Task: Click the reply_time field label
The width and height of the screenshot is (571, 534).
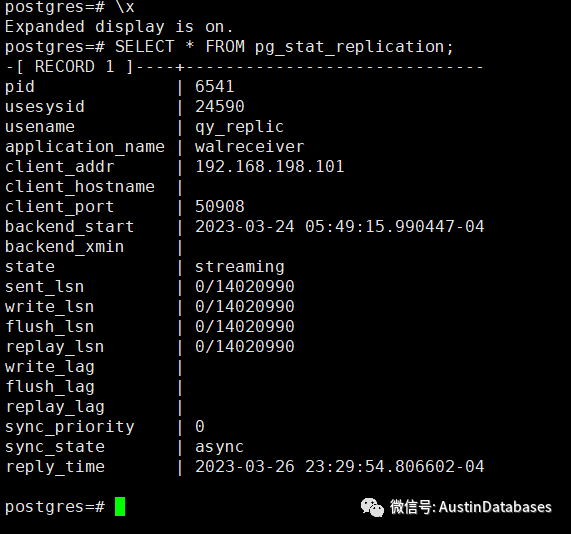Action: [55, 468]
